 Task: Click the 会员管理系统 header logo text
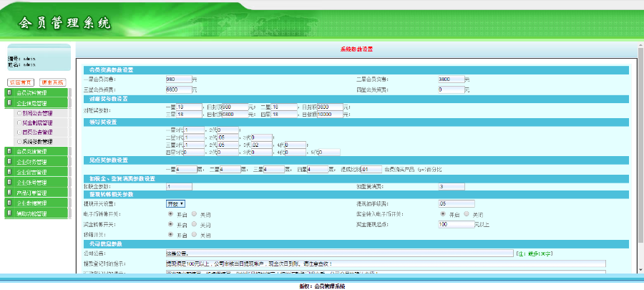64,24
